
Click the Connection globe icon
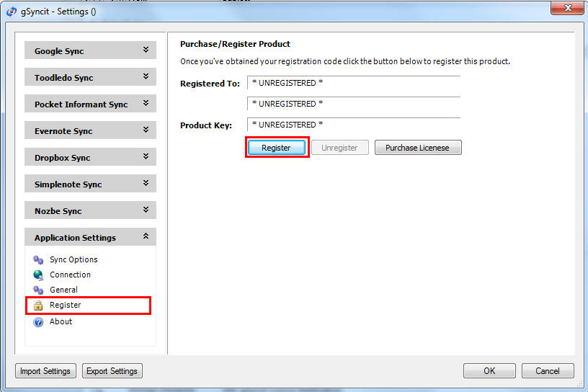(x=38, y=275)
